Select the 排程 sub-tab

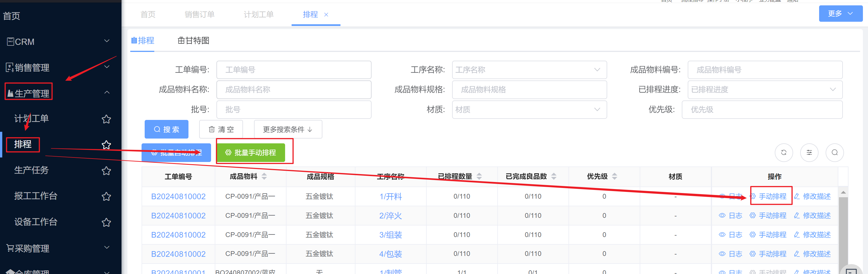142,41
